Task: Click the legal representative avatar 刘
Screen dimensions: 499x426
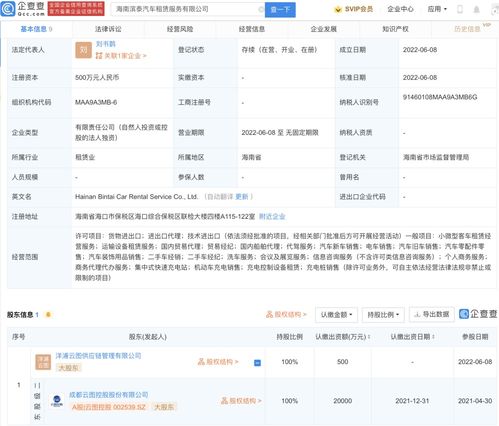Action: point(83,50)
